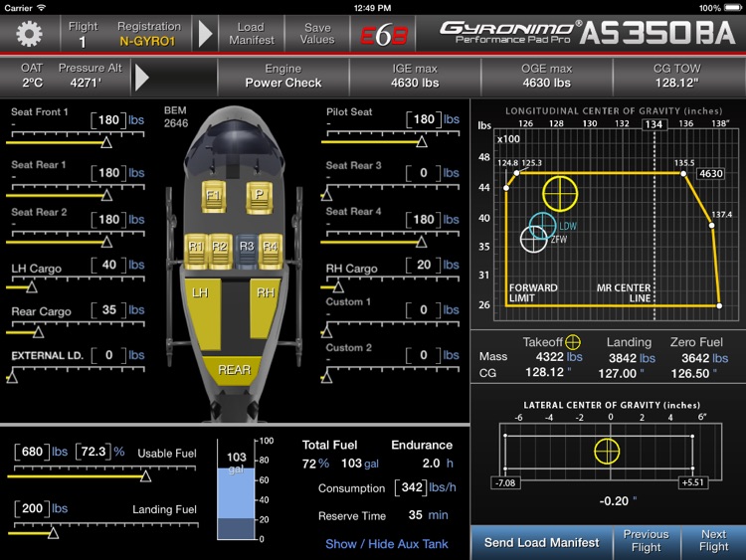
Task: Adjust the EXTERNAL LD. weight slider
Action: 12,378
